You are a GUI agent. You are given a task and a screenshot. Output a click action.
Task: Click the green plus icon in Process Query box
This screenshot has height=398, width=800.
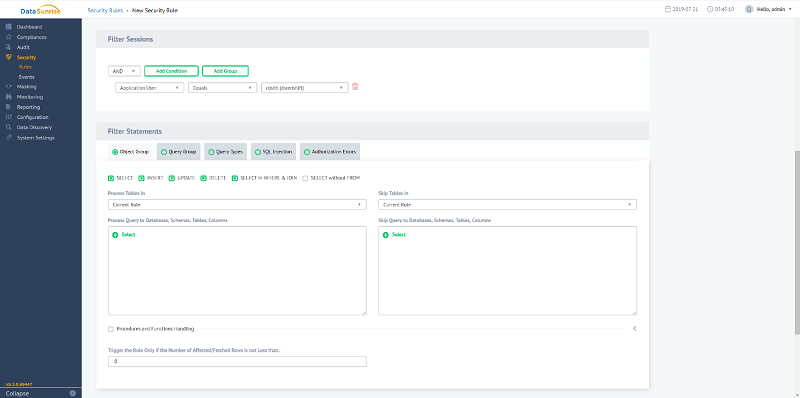[x=115, y=235]
